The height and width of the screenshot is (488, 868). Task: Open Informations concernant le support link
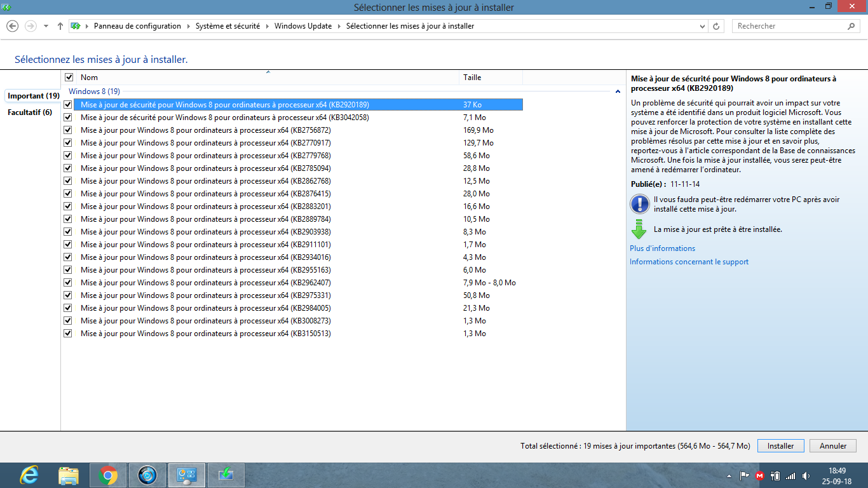(x=689, y=262)
